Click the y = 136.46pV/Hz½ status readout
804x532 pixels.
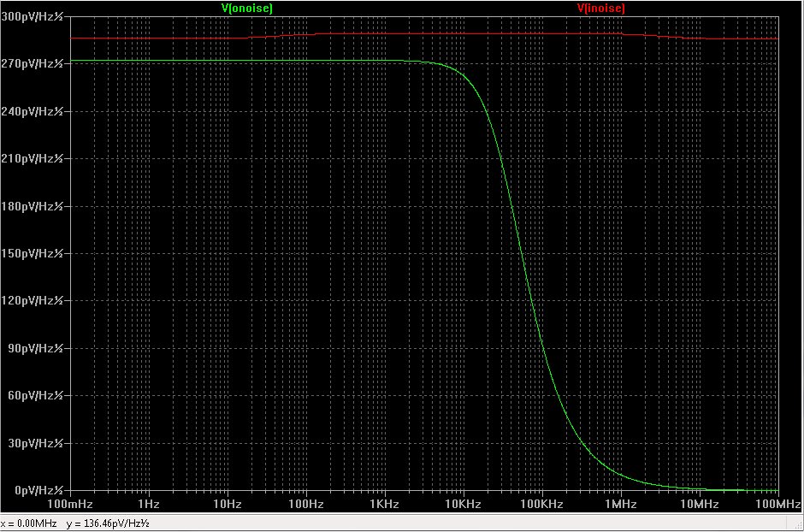pyautogui.click(x=108, y=523)
